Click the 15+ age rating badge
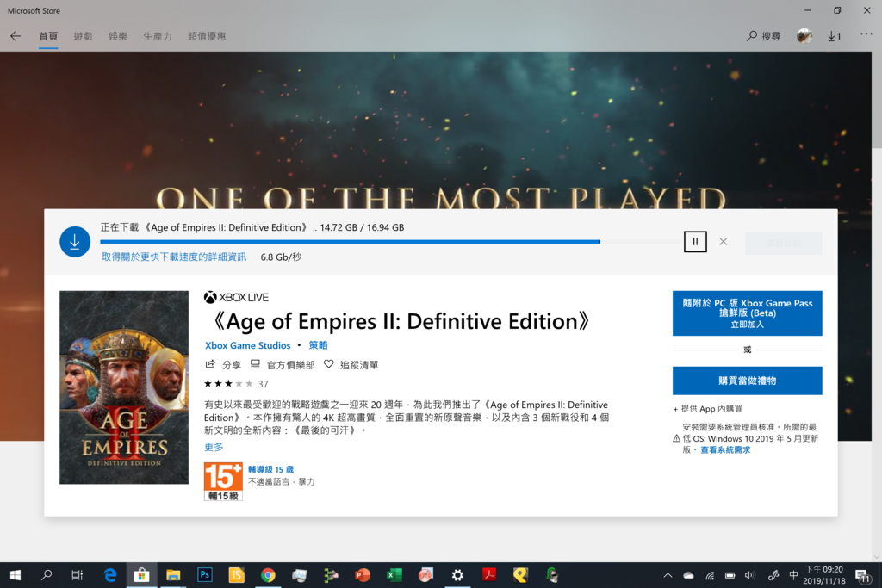This screenshot has width=882, height=588. 223,481
